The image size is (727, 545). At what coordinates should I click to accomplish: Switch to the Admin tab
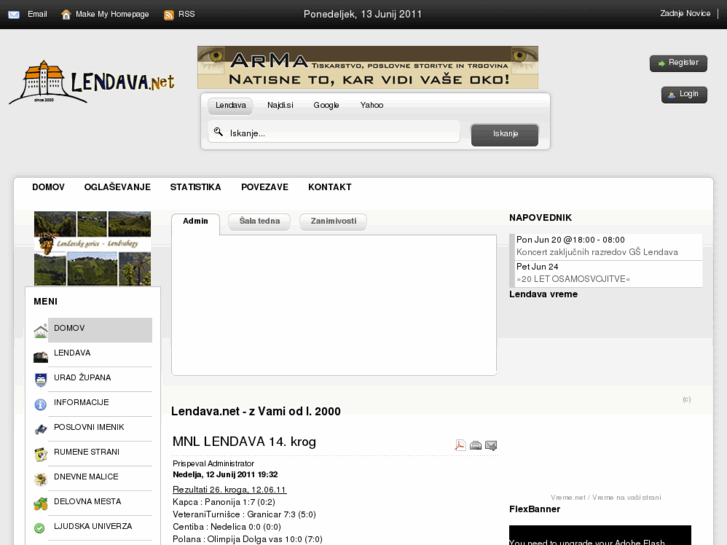pos(195,222)
